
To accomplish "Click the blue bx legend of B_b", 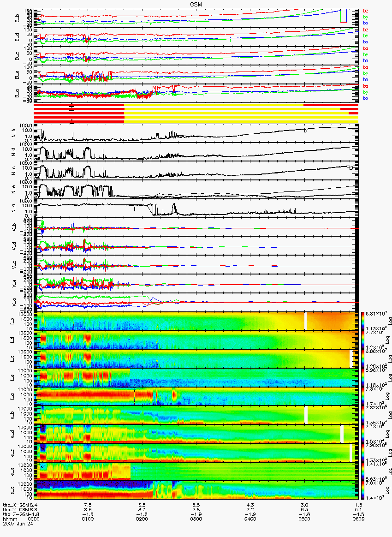I will [365, 23].
